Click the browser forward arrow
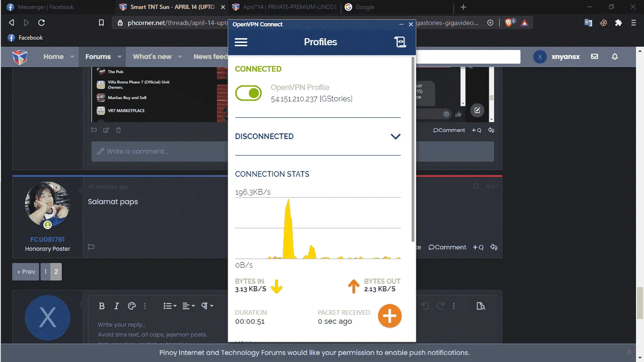Screen dimensions: 644x362 (26, 23)
